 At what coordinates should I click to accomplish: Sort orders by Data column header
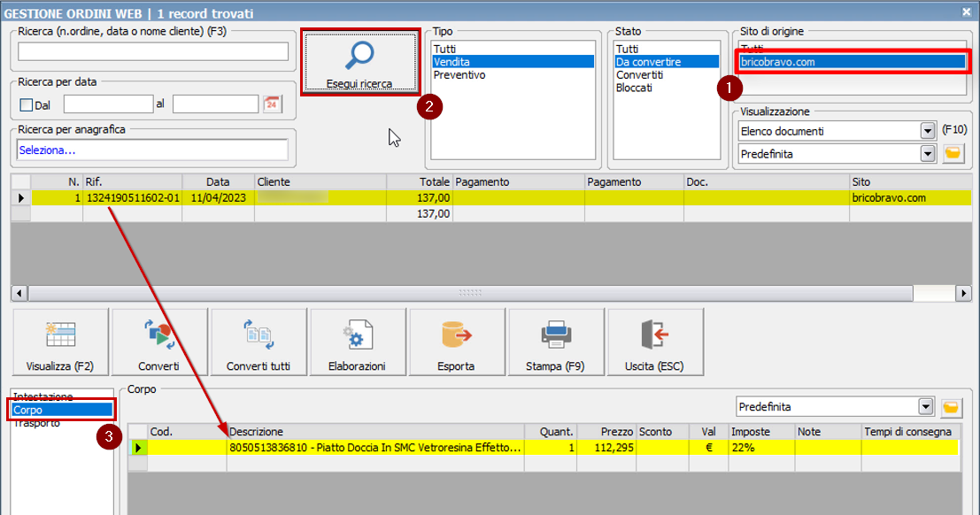218,182
